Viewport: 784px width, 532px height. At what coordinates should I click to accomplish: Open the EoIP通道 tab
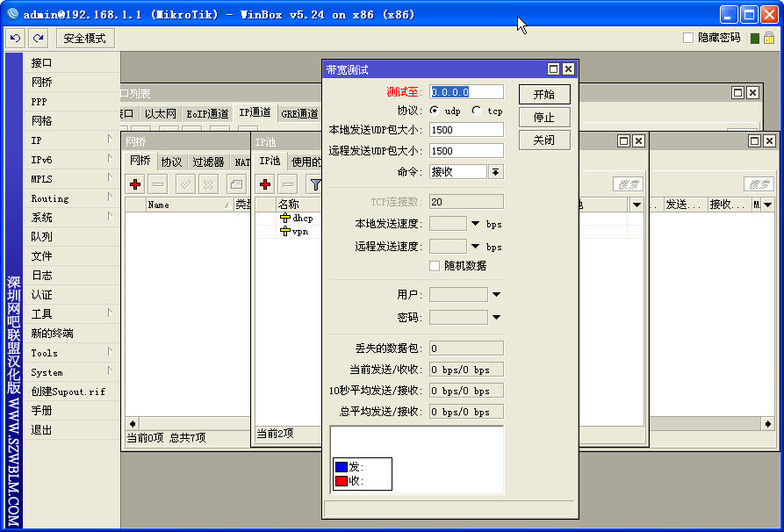point(206,112)
